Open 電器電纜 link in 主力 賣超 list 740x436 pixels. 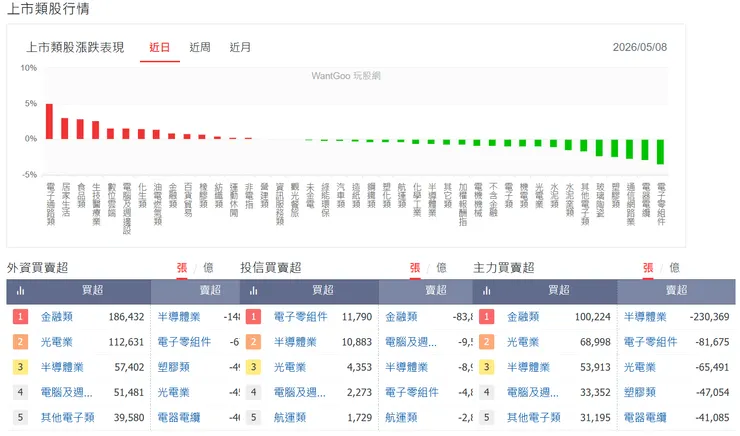(645, 418)
